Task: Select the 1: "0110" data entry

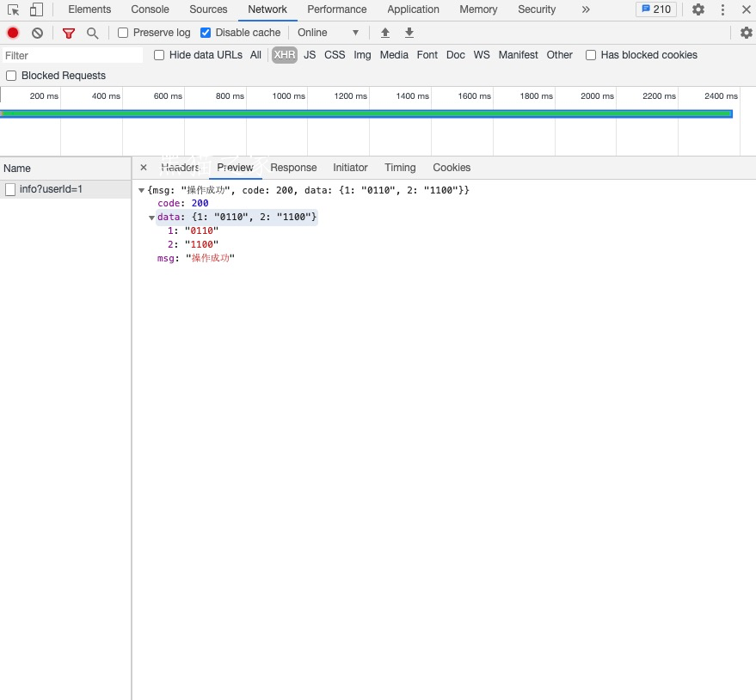Action: [193, 231]
